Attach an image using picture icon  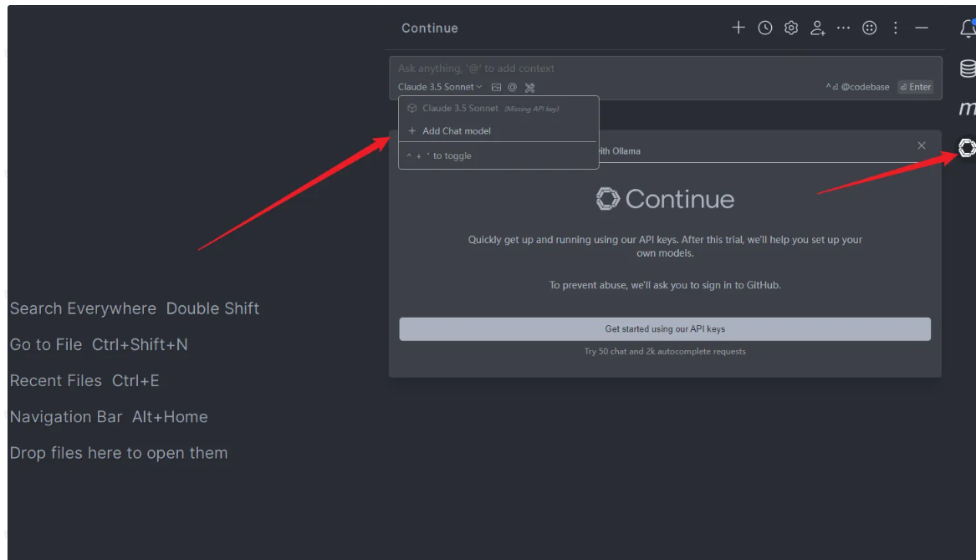coord(496,87)
